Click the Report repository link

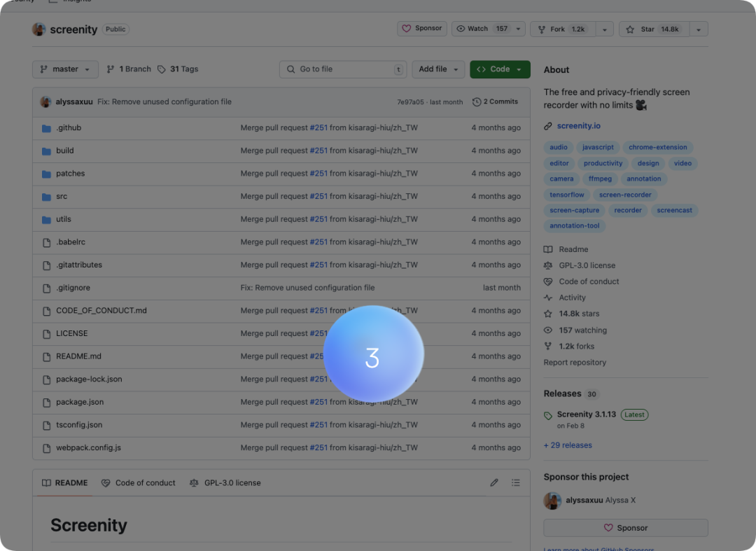click(x=575, y=363)
